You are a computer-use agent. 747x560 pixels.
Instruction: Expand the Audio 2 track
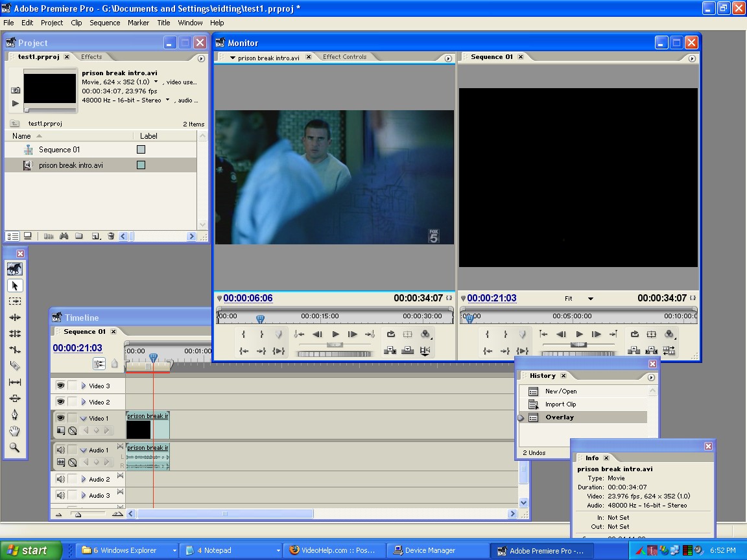[x=84, y=479]
